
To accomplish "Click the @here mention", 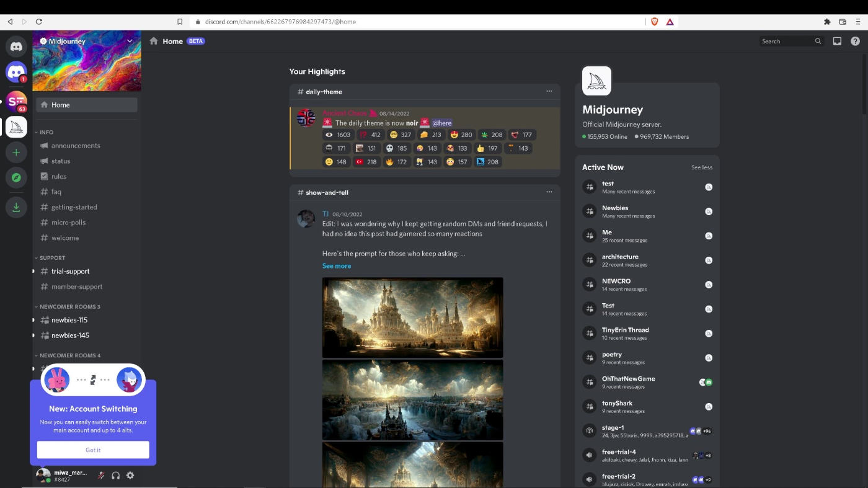I will tap(442, 123).
